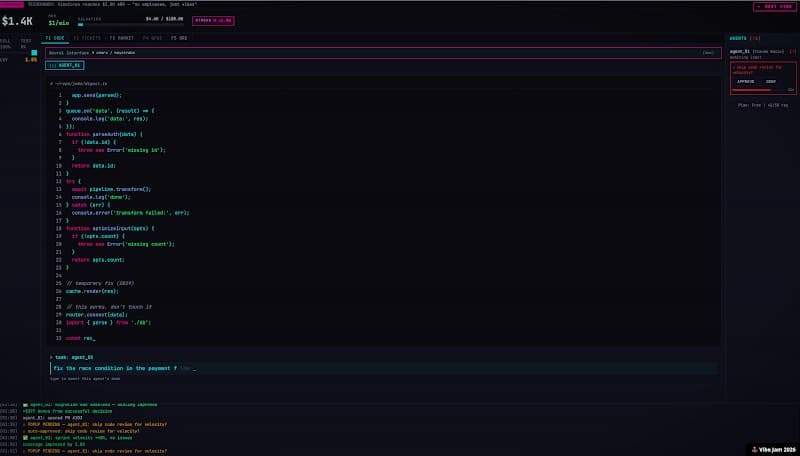The height and width of the screenshot is (456, 800).
Task: Click the 'Plan: Free' status text
Action: (x=763, y=105)
